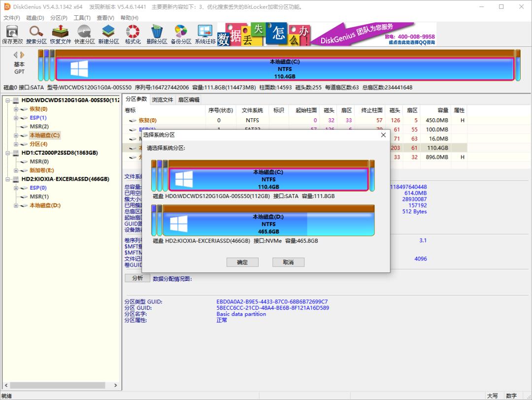Click the 新建分区 (New Partition) icon
532x400 pixels.
point(108,33)
